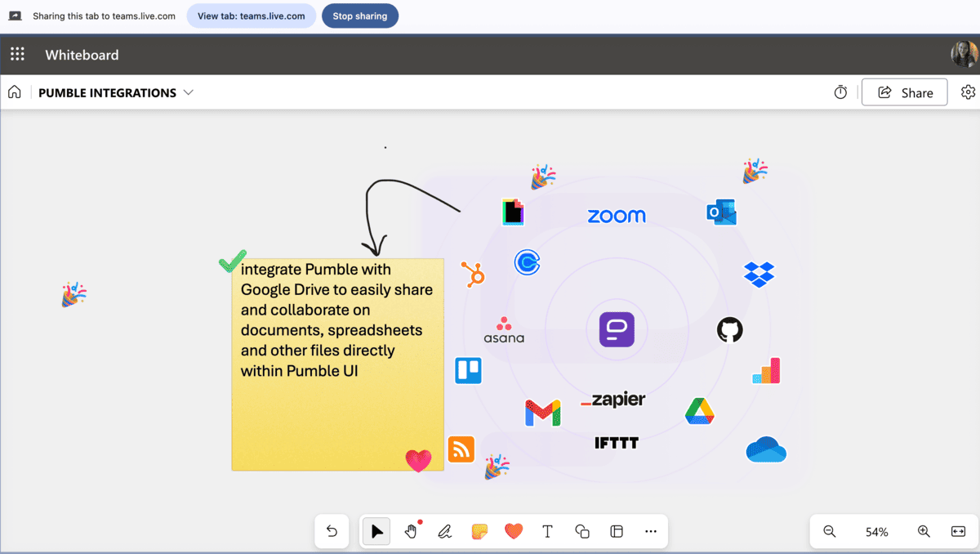This screenshot has width=980, height=554.
Task: Select the Gmail logo
Action: (x=543, y=413)
